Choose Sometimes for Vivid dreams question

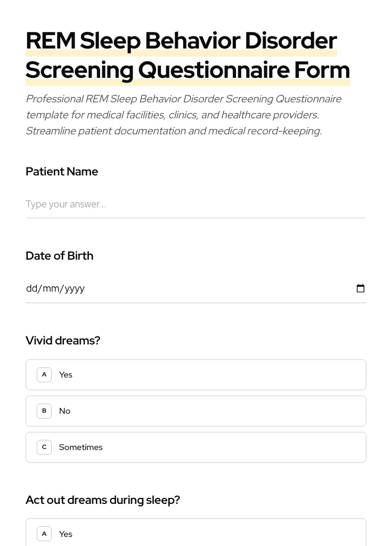80,447
